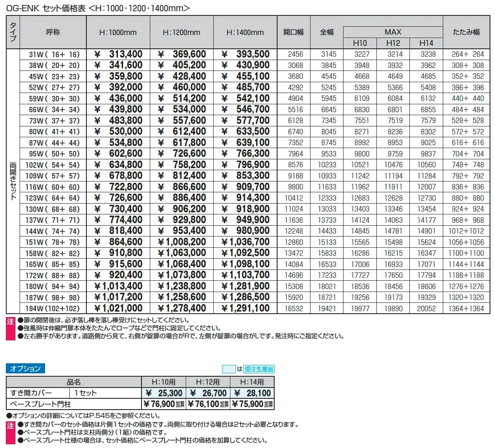Select row name 80W ( 41+ 41)
495x448 pixels.
(x=54, y=131)
